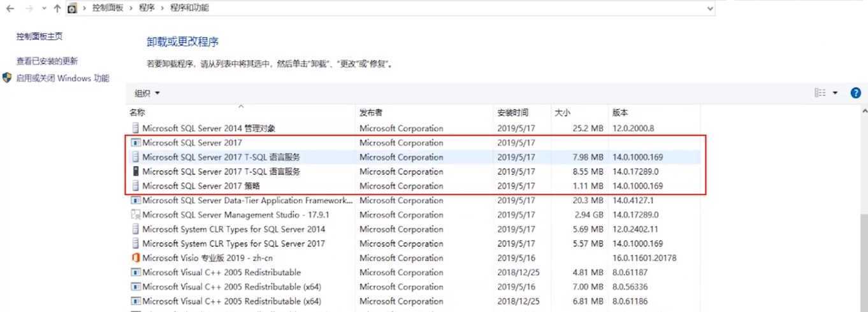Open the 组织 dropdown menu

[x=147, y=94]
